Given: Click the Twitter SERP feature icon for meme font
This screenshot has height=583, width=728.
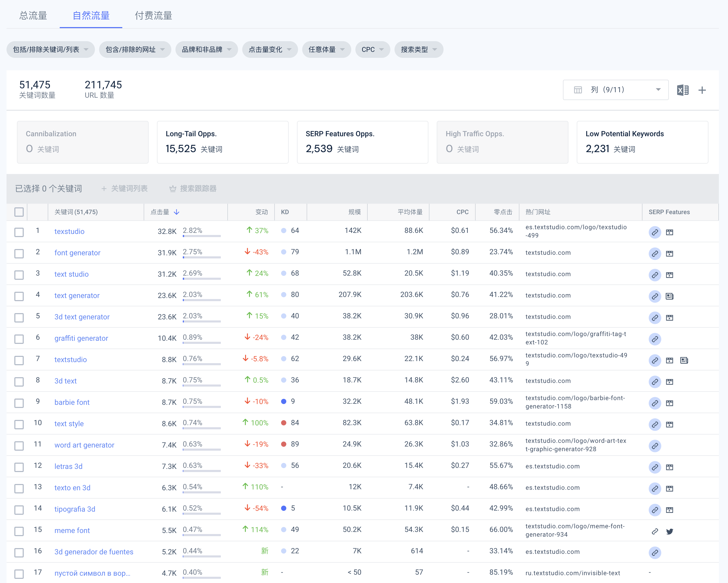Looking at the screenshot, I should [x=670, y=531].
